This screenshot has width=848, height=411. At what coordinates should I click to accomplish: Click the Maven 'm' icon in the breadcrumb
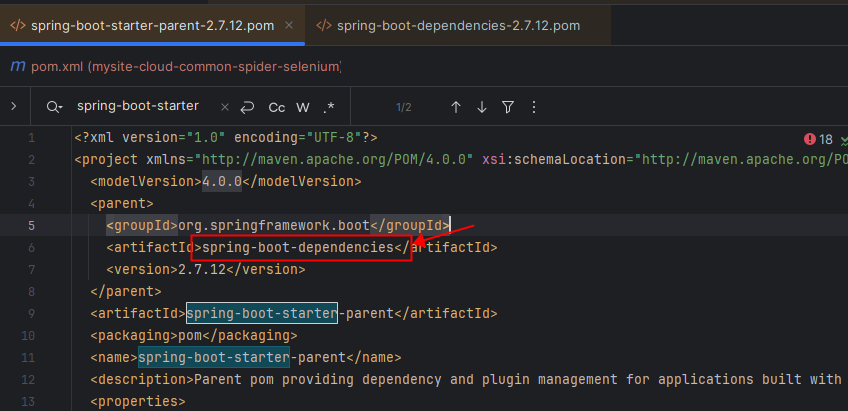pyautogui.click(x=18, y=67)
